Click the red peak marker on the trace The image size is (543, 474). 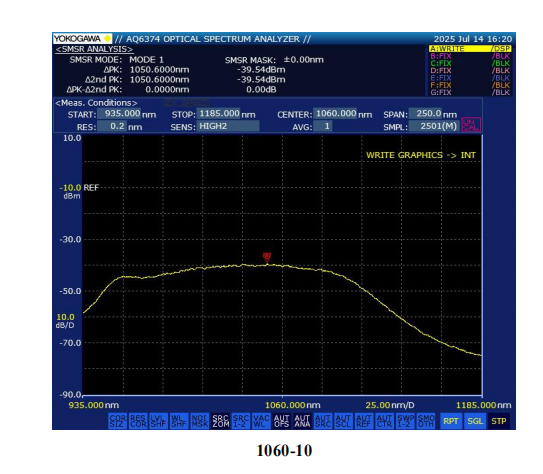click(267, 258)
